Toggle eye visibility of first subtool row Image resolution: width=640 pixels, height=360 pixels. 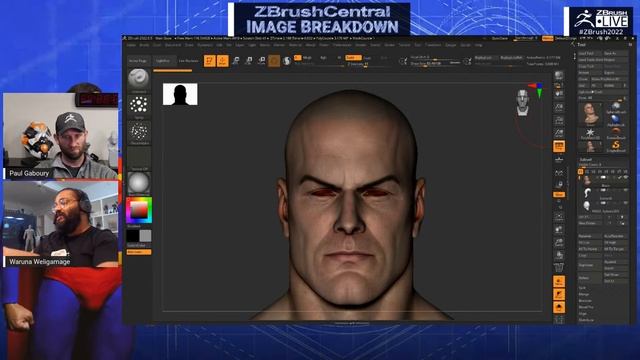pyautogui.click(x=625, y=178)
